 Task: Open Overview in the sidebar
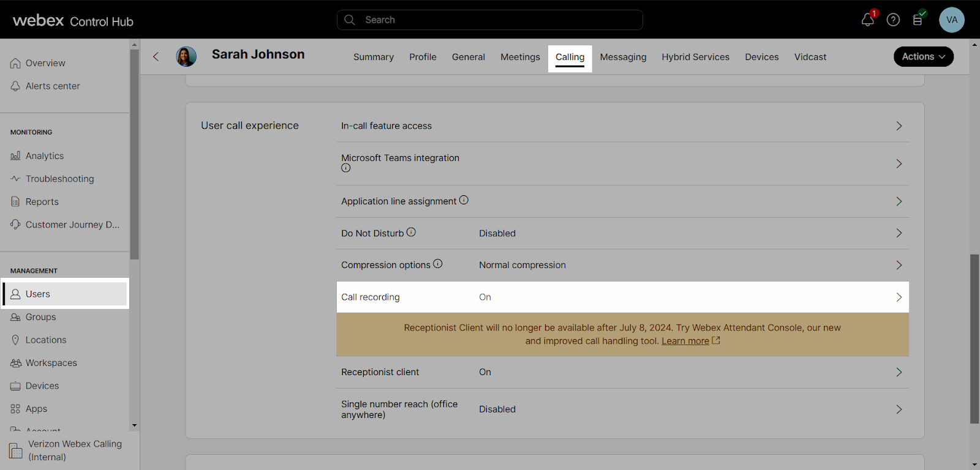[x=45, y=63]
